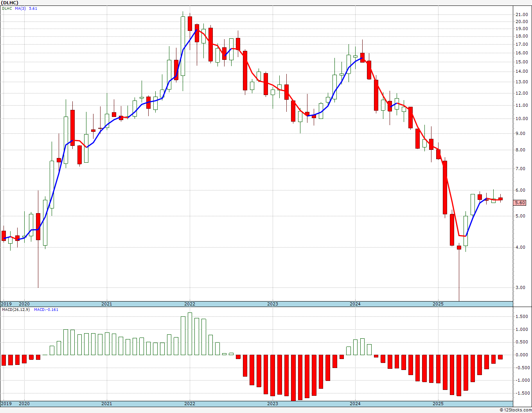Click the "19.00" price axis label

(521, 29)
